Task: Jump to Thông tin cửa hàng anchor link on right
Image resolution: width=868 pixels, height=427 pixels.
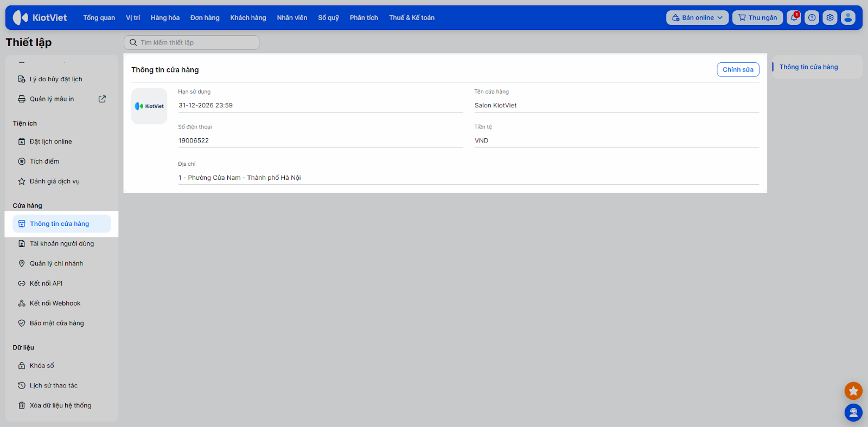Action: 808,67
